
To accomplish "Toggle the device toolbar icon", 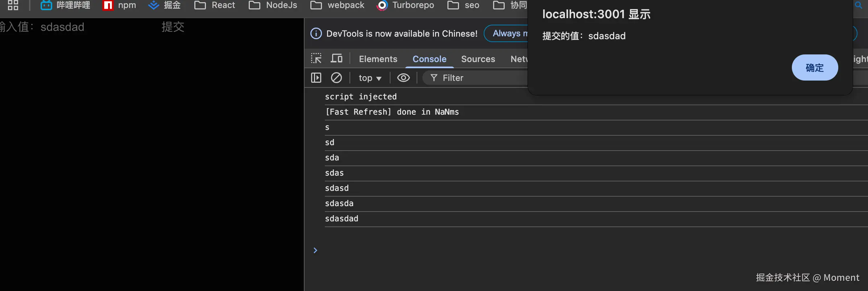I will tap(336, 58).
